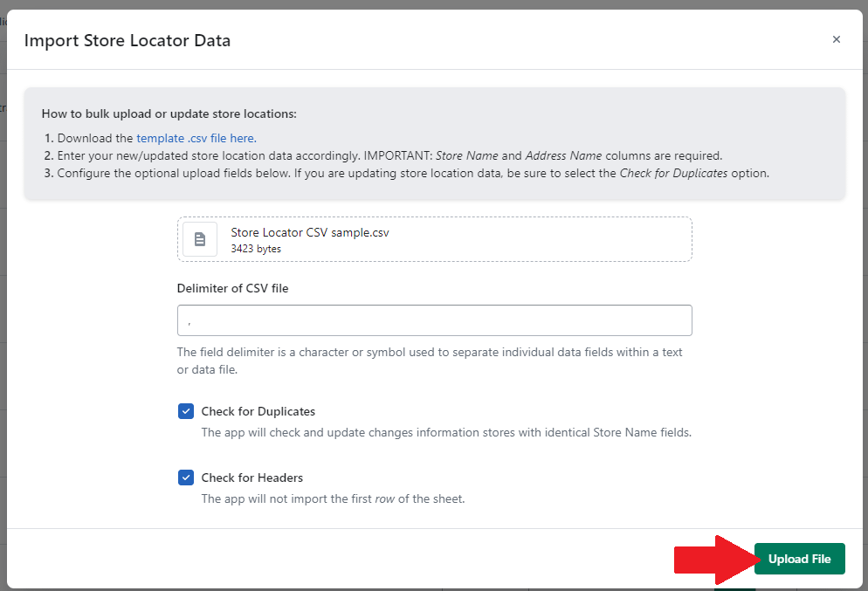The width and height of the screenshot is (868, 591).
Task: Click empty area of the dashed file drop zone
Action: coord(541,239)
